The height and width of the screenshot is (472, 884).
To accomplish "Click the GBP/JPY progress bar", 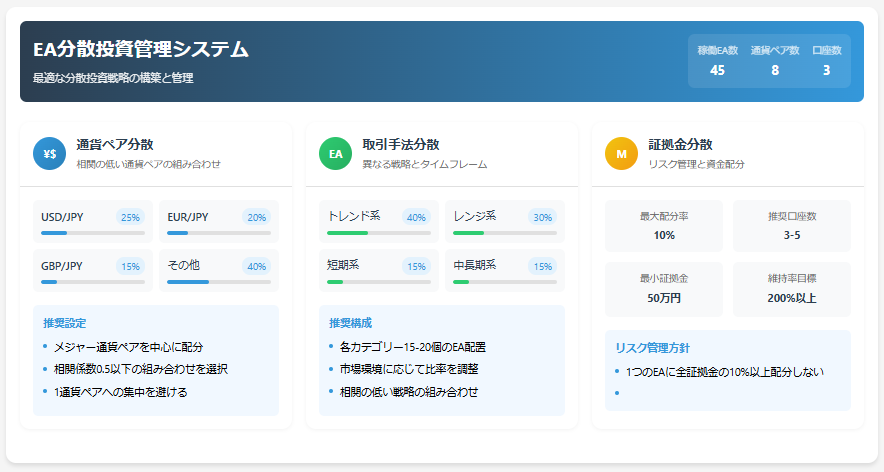I will point(93,282).
